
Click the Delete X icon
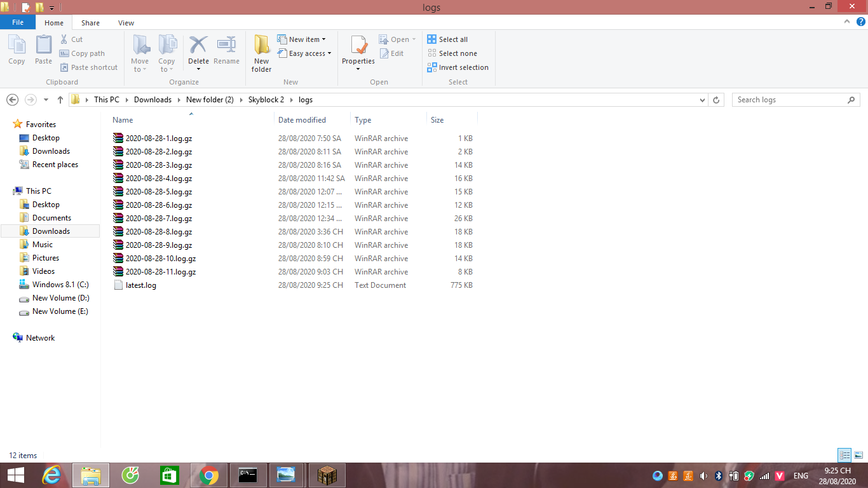click(x=198, y=46)
